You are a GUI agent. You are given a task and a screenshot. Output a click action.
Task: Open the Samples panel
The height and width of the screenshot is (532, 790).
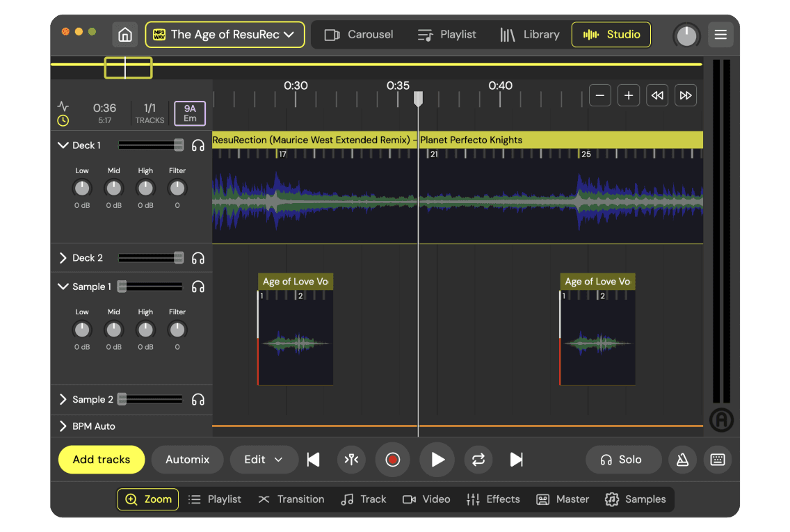pyautogui.click(x=635, y=499)
